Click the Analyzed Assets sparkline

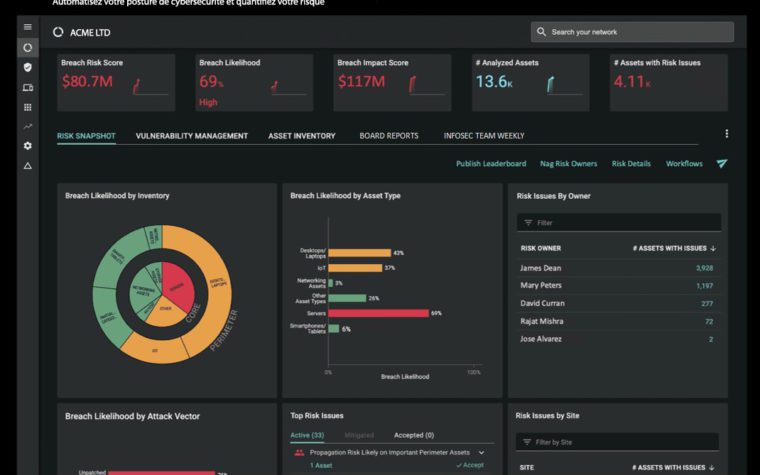(x=565, y=85)
